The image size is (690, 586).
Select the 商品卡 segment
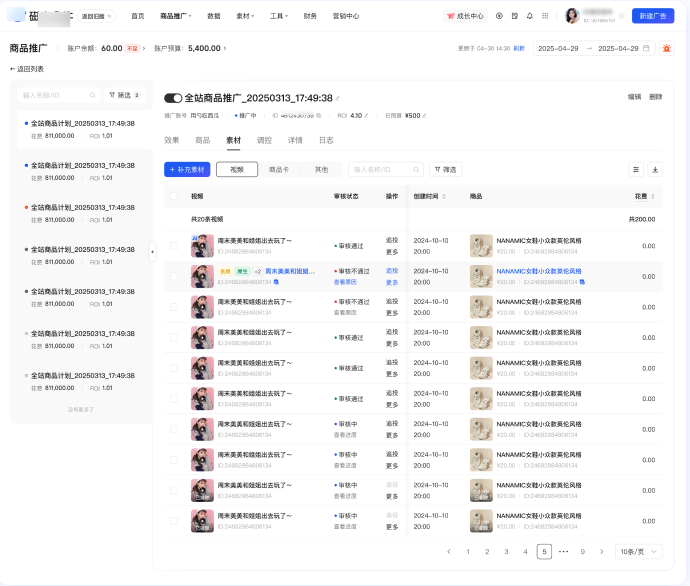tap(279, 170)
